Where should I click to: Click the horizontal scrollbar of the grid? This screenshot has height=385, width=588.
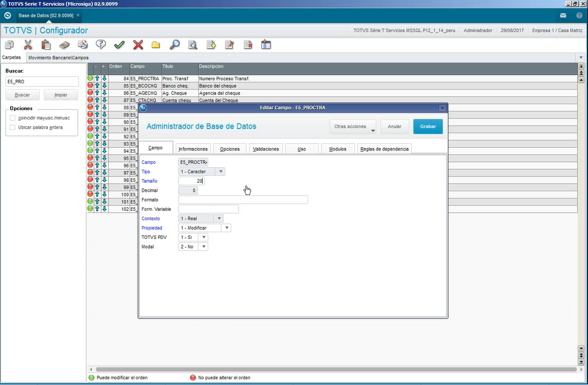tap(336, 370)
